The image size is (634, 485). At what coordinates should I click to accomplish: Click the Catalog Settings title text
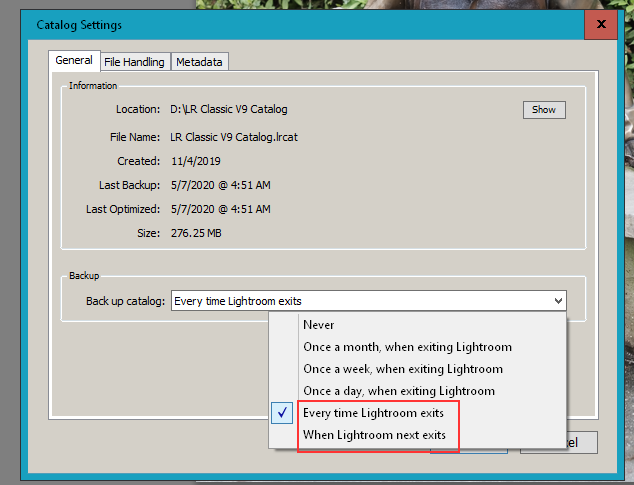(79, 25)
